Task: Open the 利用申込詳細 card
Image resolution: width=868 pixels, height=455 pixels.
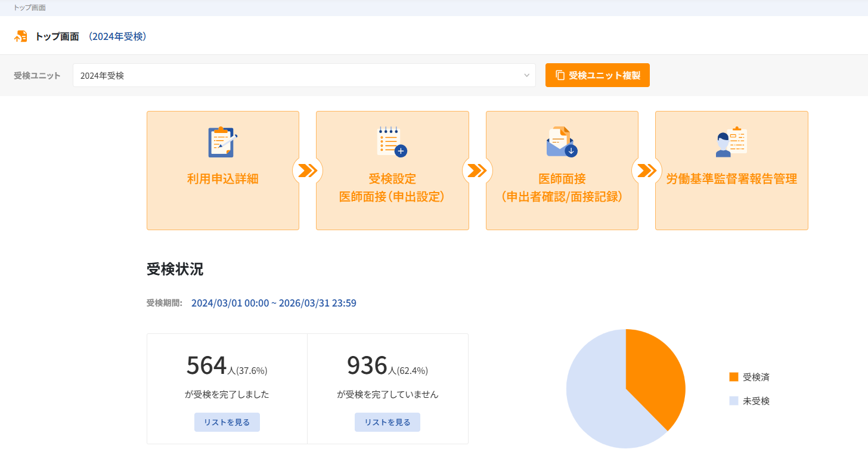Action: pos(223,171)
